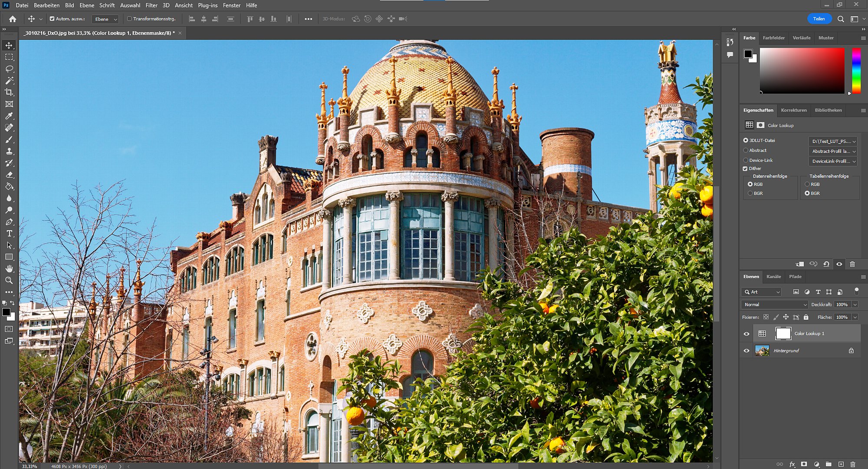868x469 pixels.
Task: Select the Blur tool
Action: pyautogui.click(x=9, y=198)
